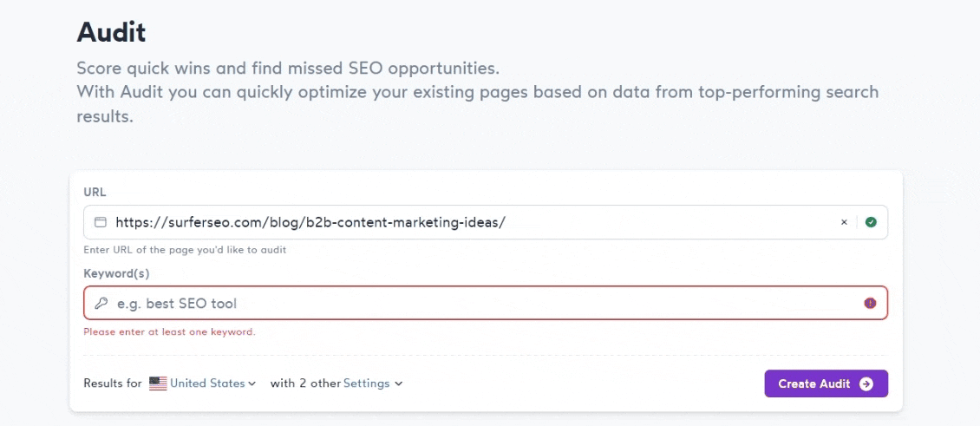Click the arrow icon on Create Audit

[x=866, y=384]
